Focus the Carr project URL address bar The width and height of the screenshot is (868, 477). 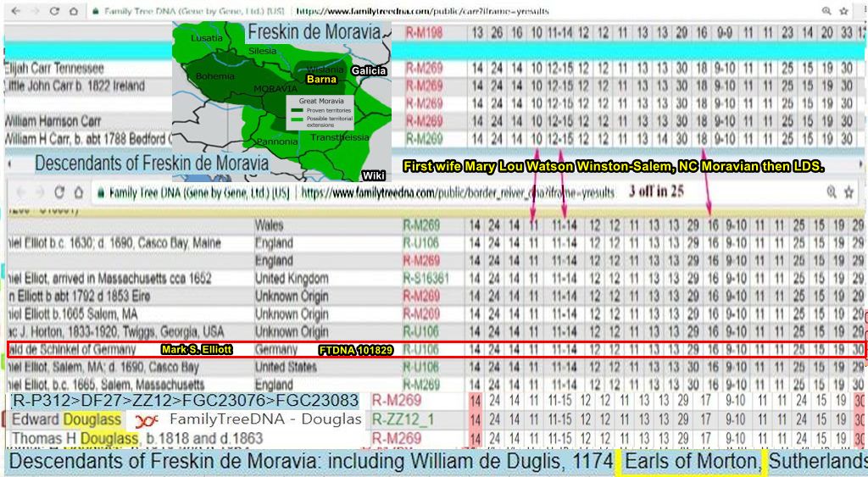423,11
